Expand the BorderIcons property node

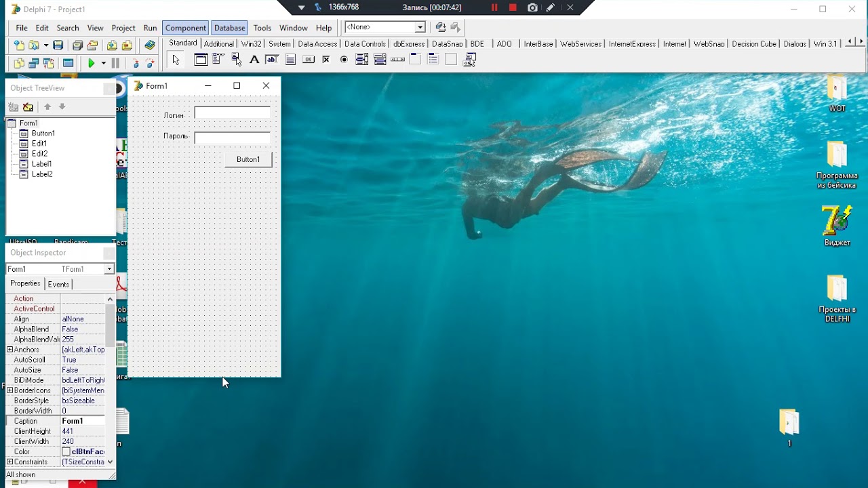click(x=9, y=390)
